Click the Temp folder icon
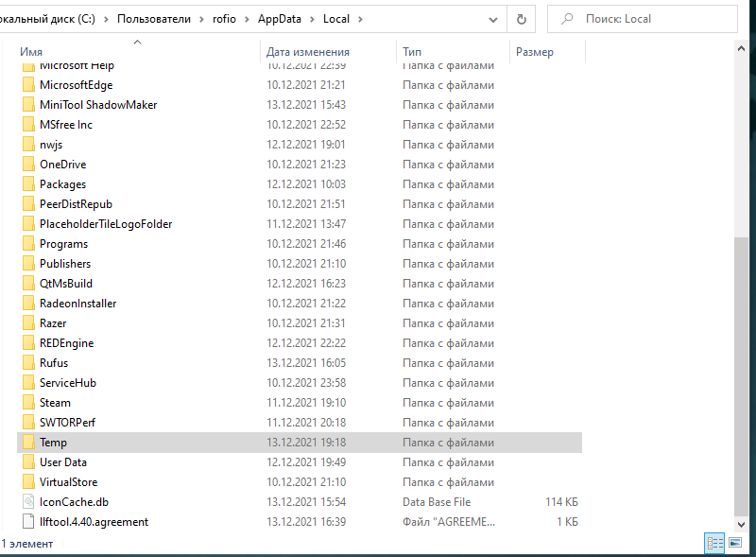This screenshot has width=756, height=557. click(x=28, y=443)
